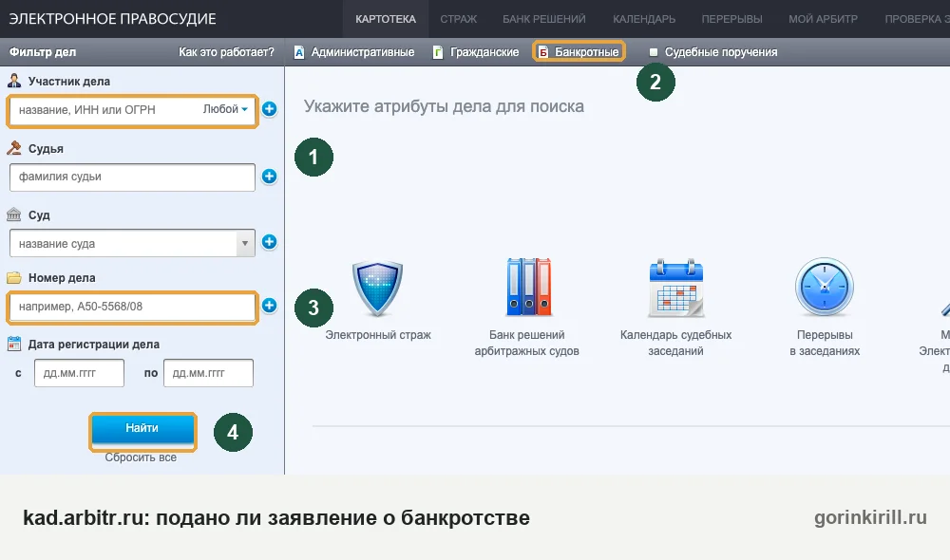Viewport: 950px width, 560px height.
Task: Click the Электронный страж label
Action: [x=377, y=335]
